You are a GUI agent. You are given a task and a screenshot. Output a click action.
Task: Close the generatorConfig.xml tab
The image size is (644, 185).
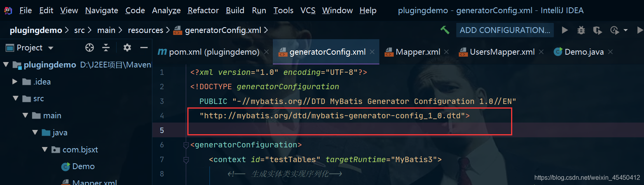372,52
